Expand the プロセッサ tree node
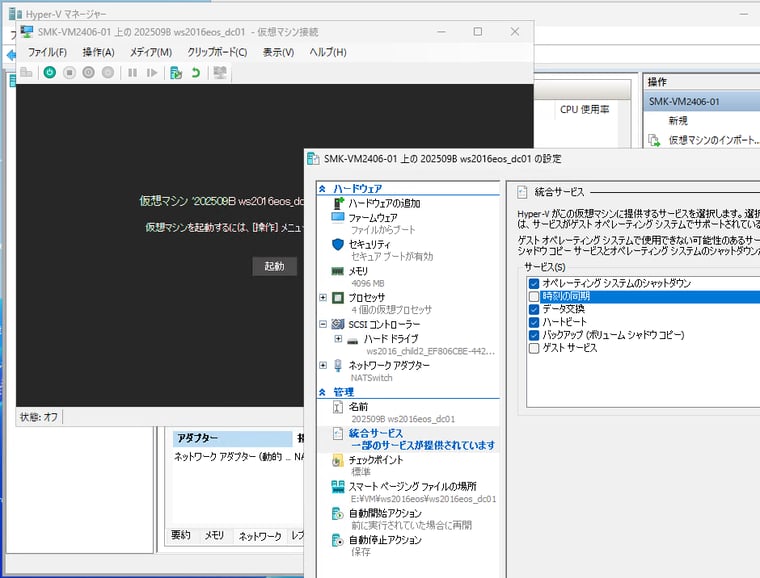Image resolution: width=760 pixels, height=578 pixels. [x=323, y=297]
